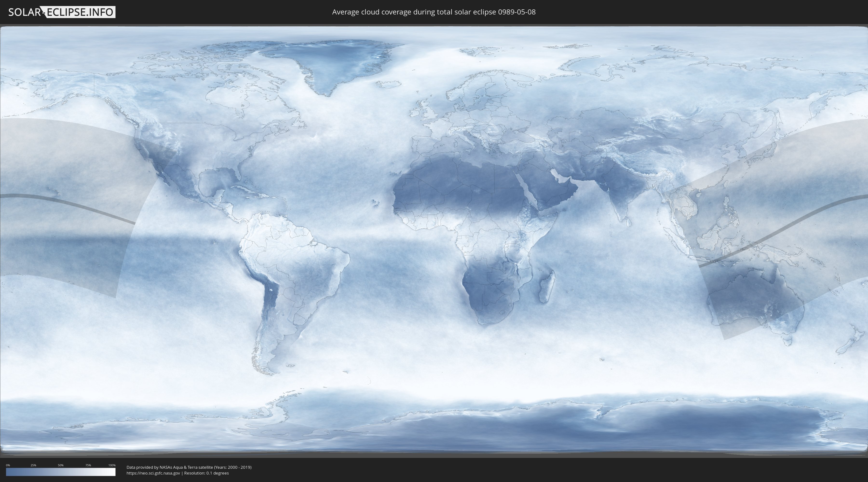Click the 0% legend label
The image size is (868, 482).
click(x=8, y=465)
